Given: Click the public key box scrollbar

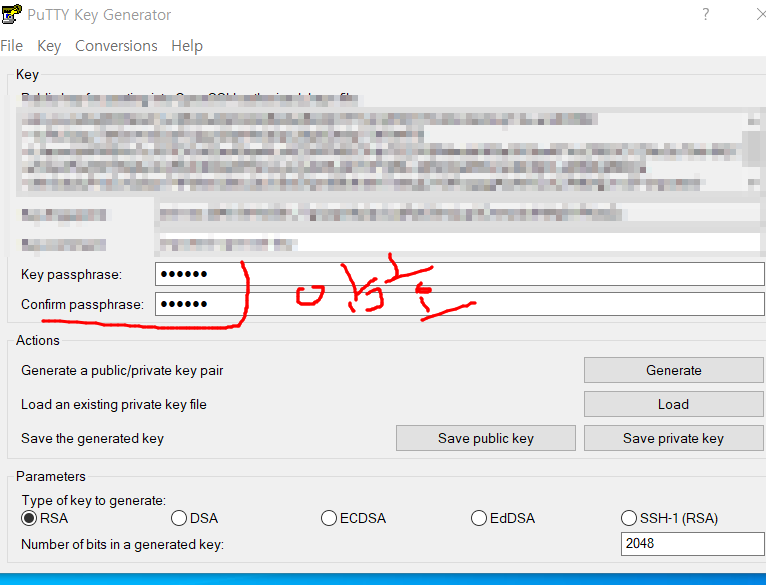Looking at the screenshot, I should [x=754, y=152].
